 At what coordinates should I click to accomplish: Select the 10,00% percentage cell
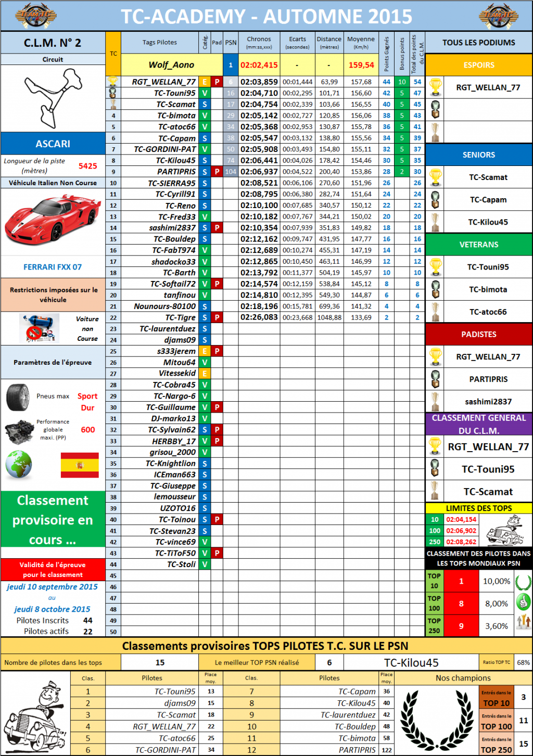point(497,581)
